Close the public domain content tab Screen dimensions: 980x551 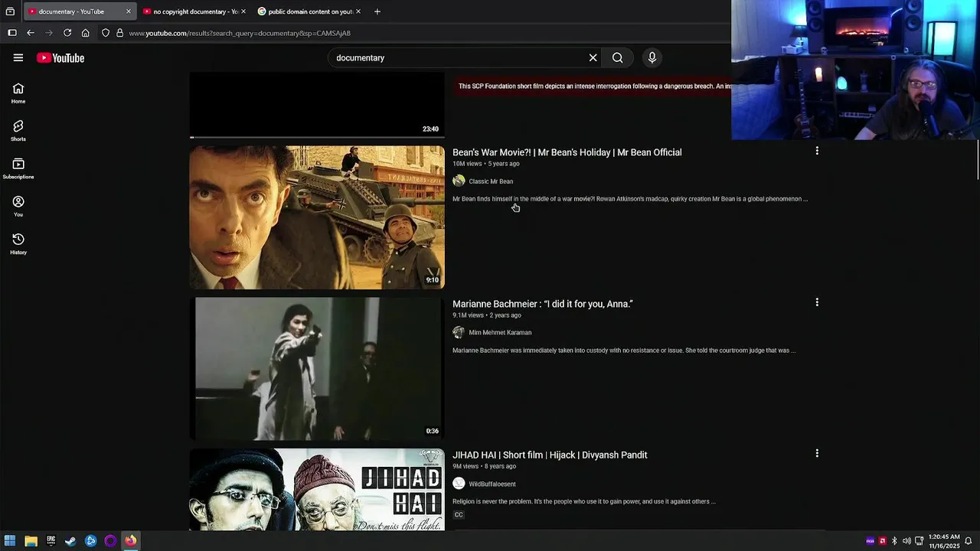pyautogui.click(x=358, y=11)
